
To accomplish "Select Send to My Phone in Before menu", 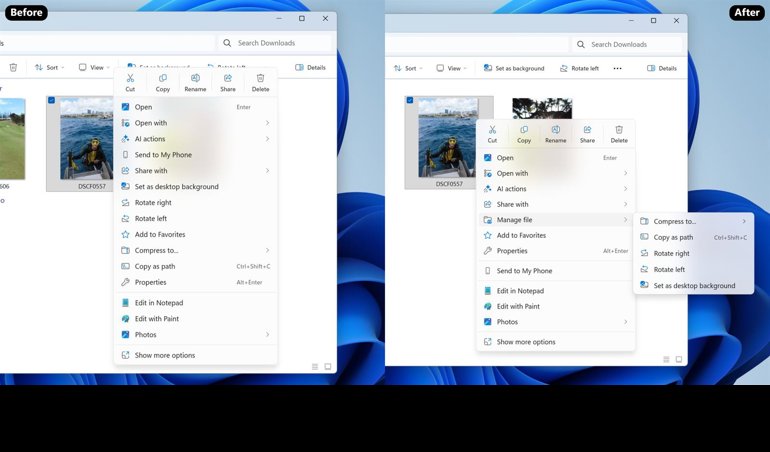I will tap(163, 155).
